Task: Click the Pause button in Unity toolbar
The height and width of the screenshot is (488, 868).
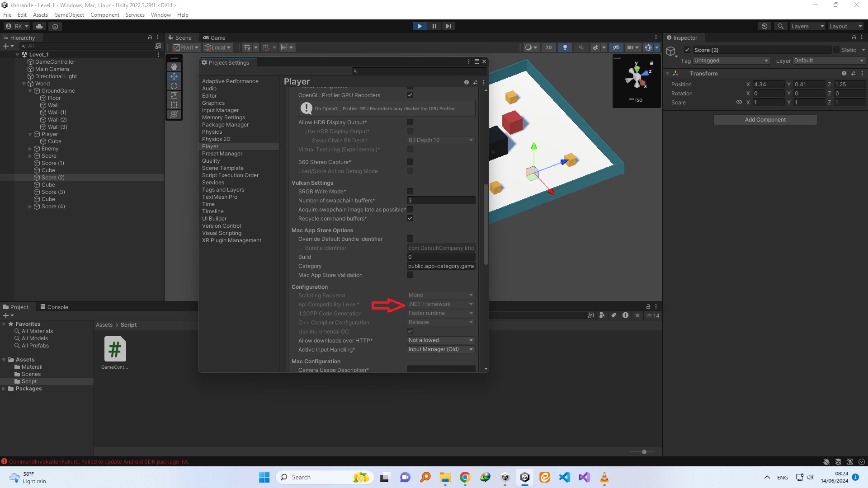Action: [x=434, y=26]
